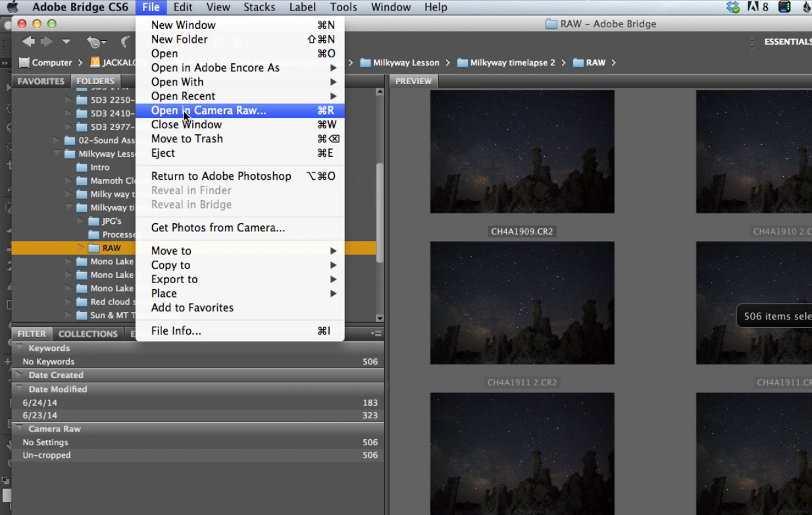Open the Open Recent submenu
Screen dimensions: 812x515
point(240,96)
